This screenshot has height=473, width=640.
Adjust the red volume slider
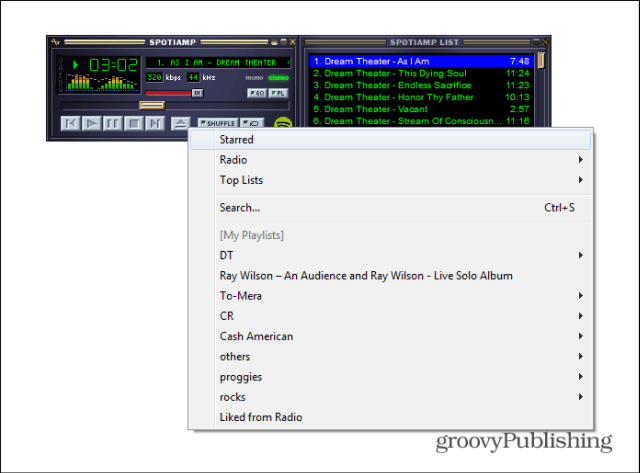(174, 93)
